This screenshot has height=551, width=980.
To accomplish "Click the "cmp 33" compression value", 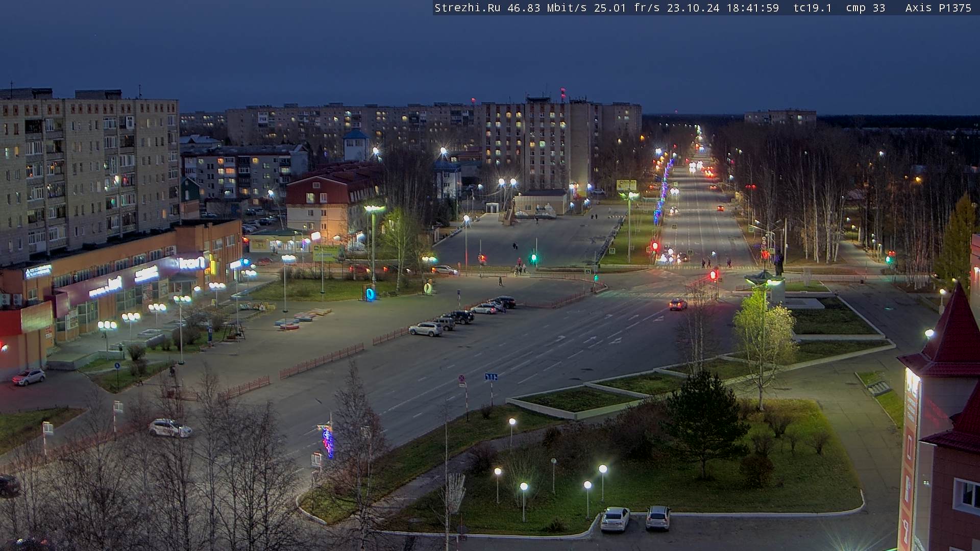I will (x=865, y=8).
